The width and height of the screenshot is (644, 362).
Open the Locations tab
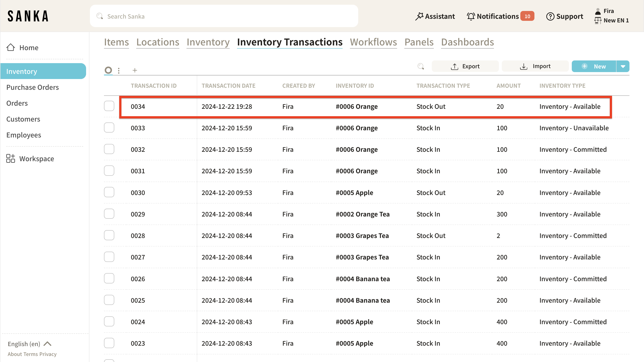coord(158,42)
